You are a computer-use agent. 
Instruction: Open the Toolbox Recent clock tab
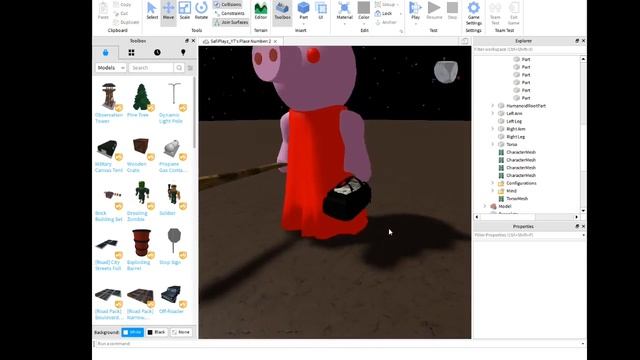coord(157,52)
